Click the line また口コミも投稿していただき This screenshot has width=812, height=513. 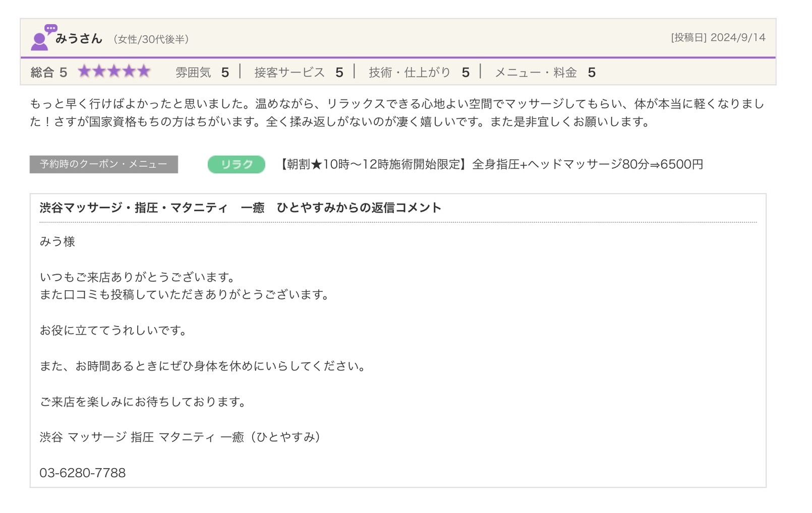click(x=185, y=295)
